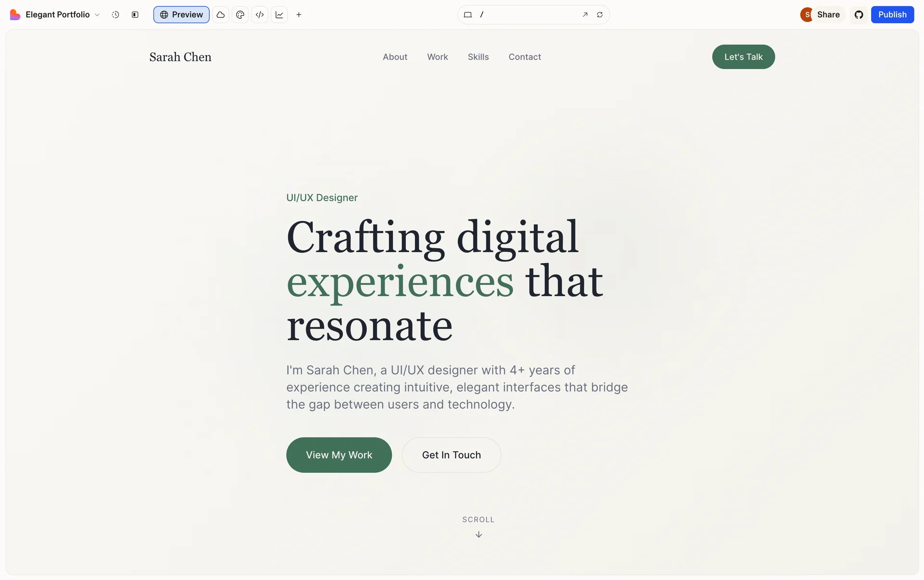Open version history clock icon
This screenshot has height=580, width=924.
pos(115,15)
